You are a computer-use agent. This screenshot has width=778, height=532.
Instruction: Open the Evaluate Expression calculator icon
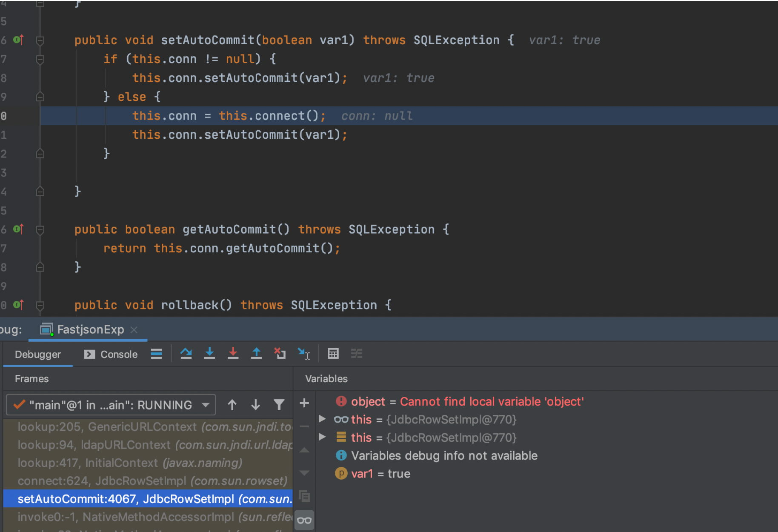click(x=333, y=354)
